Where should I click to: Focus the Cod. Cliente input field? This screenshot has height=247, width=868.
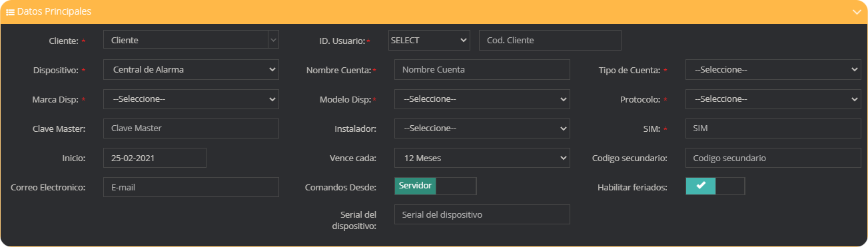point(550,40)
